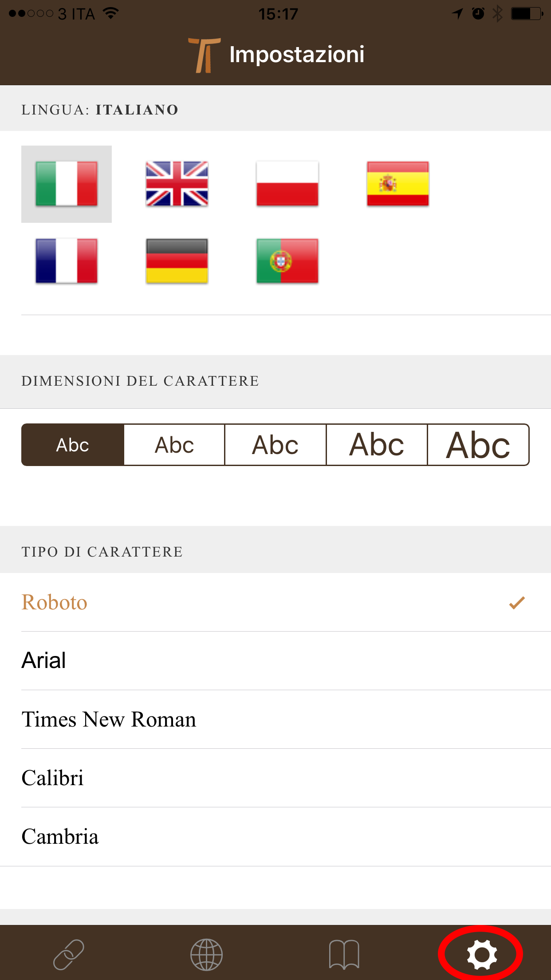Choose the fourth Abc font size
Viewport: 551px width, 980px height.
[x=377, y=445]
